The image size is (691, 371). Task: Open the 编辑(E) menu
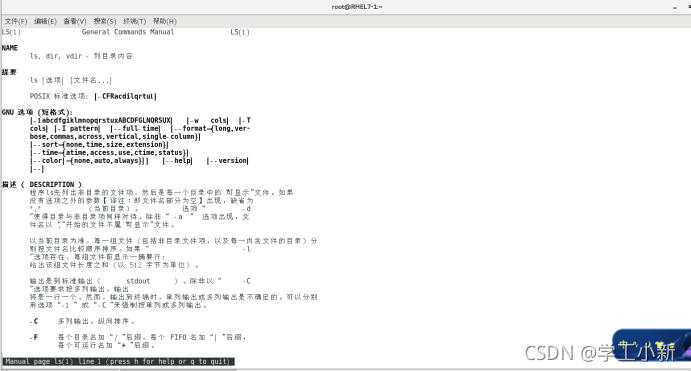pos(45,21)
